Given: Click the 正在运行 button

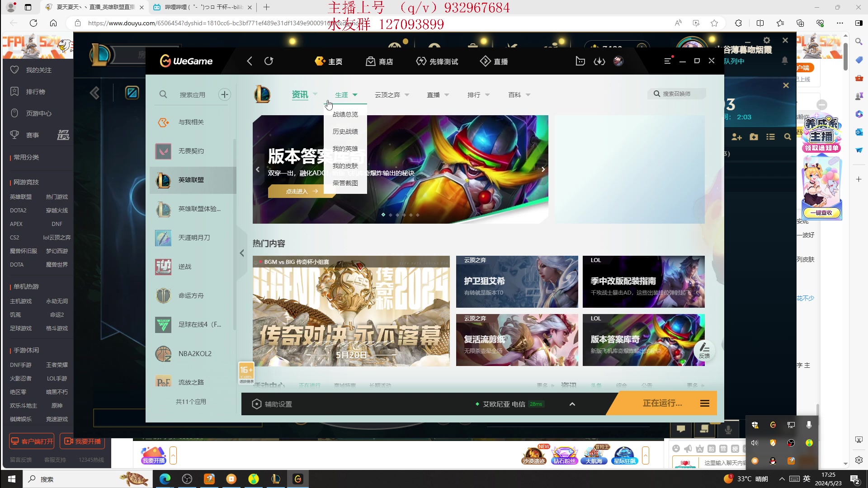Looking at the screenshot, I should [662, 403].
